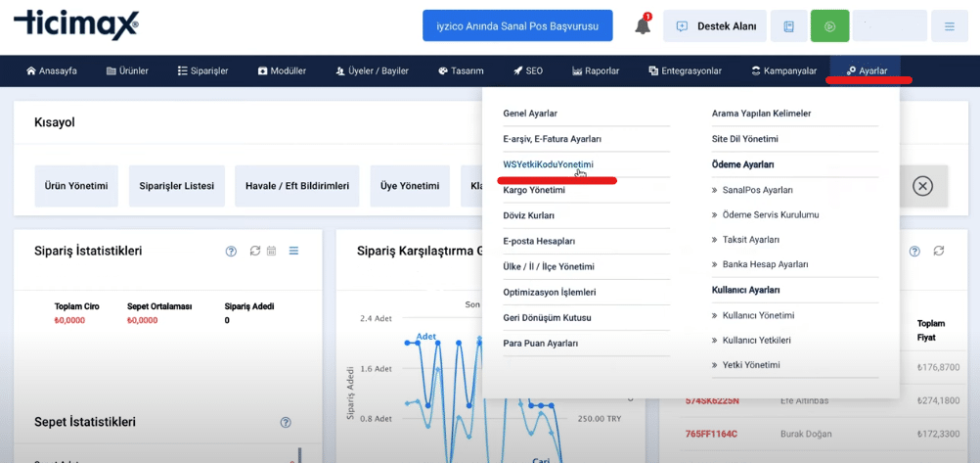Open the Destek Alanı button
This screenshot has width=980, height=463.
pos(714,26)
